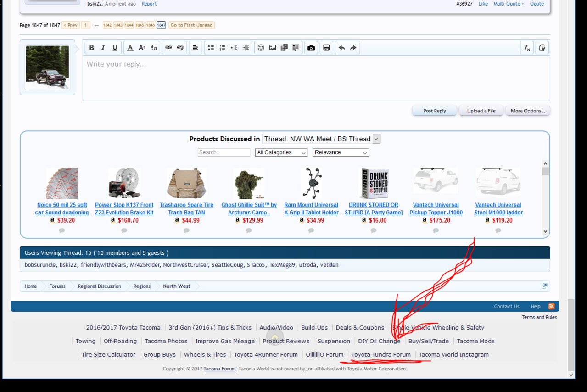Click the remove formatting icon
587x392 pixels.
coord(527,48)
